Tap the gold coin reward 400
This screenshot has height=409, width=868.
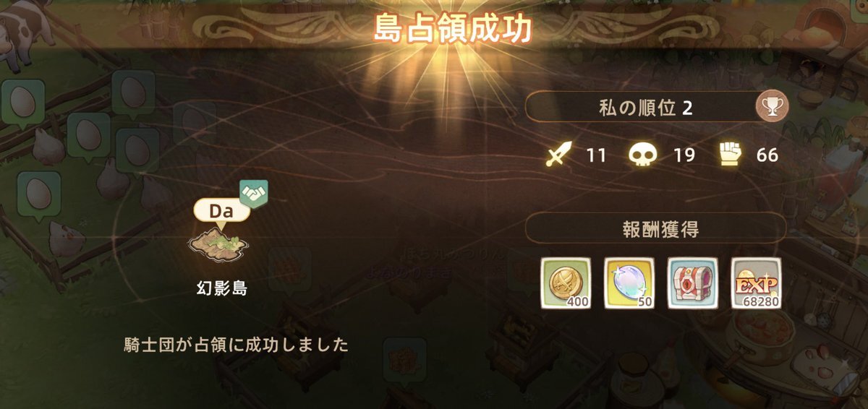tap(566, 283)
